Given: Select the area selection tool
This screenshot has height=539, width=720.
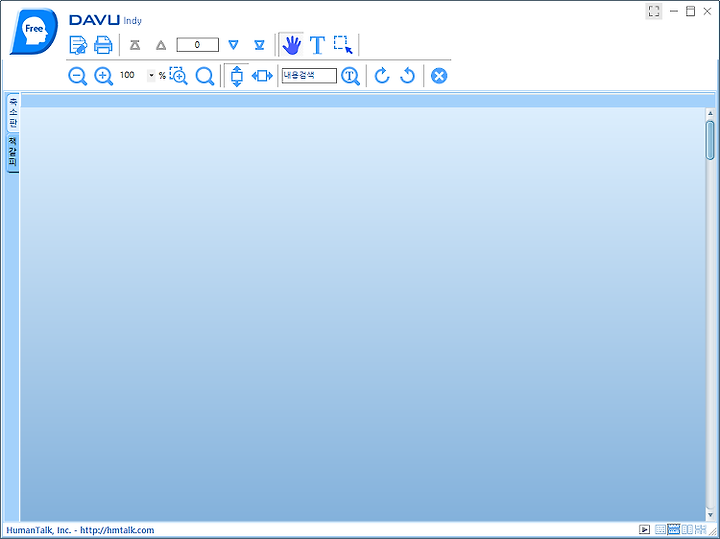Looking at the screenshot, I should click(x=343, y=45).
